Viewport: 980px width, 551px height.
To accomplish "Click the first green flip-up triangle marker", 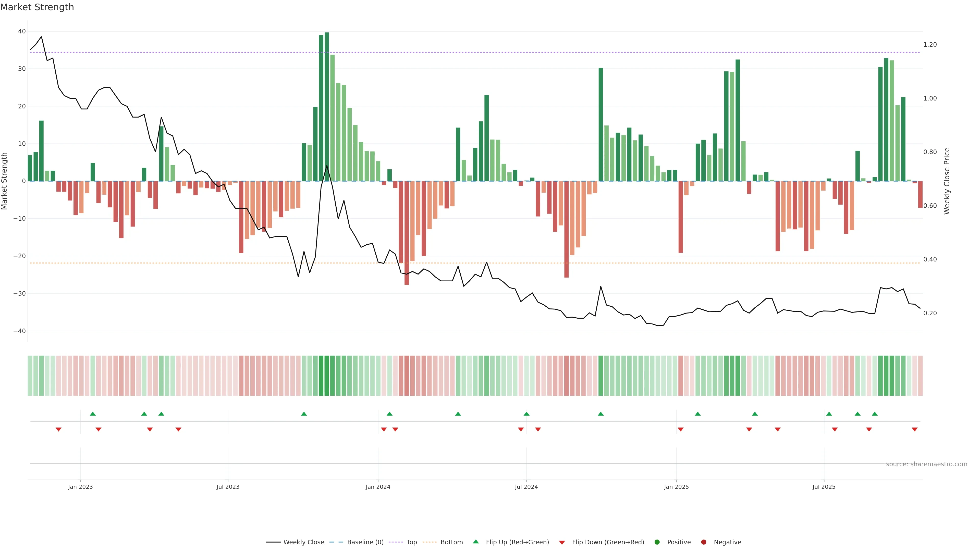I will [x=93, y=414].
